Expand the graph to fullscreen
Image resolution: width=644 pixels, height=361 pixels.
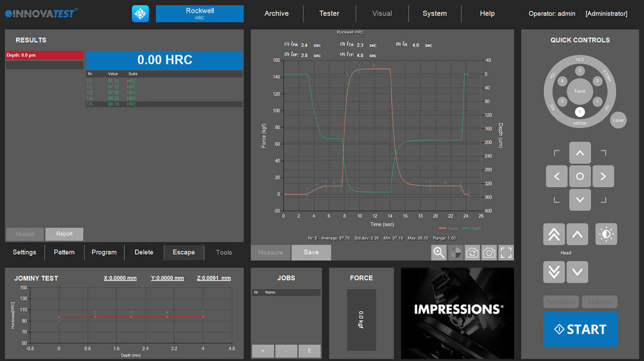coord(506,253)
